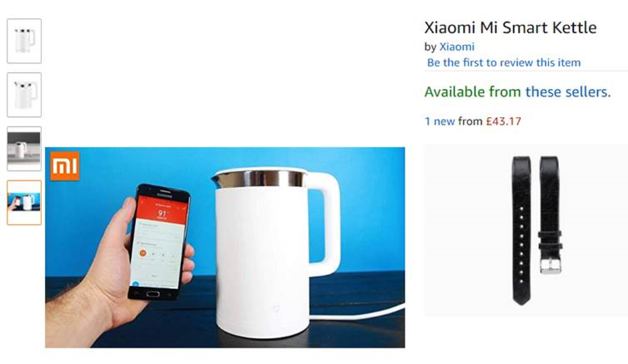This screenshot has width=628, height=364.
Task: Click the phone's home button in the photo
Action: (152, 295)
